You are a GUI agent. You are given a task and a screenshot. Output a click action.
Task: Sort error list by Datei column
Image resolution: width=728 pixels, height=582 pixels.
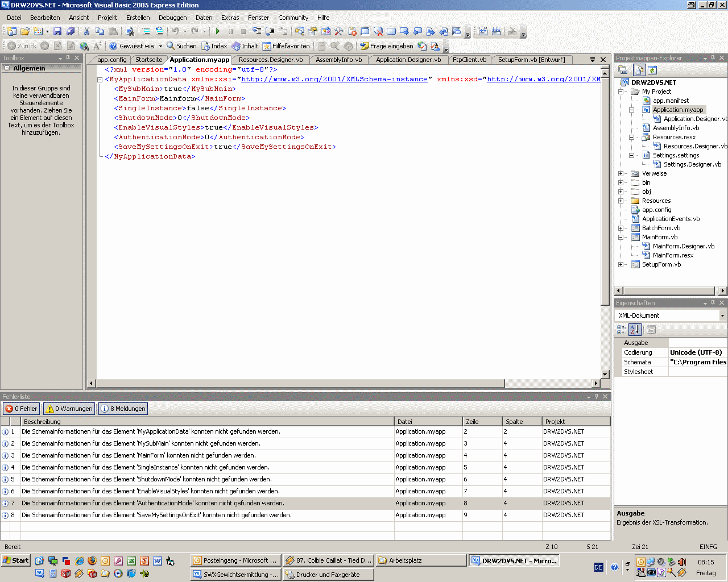click(428, 422)
